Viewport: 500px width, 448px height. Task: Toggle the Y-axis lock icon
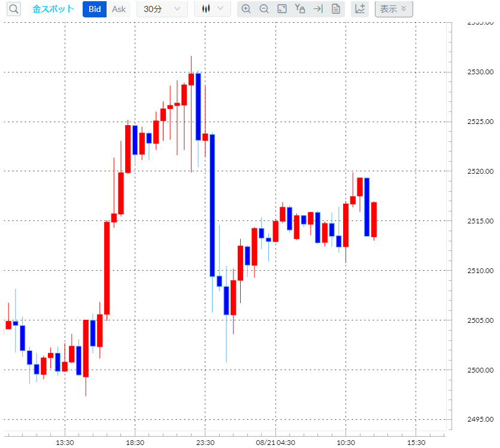coord(300,9)
